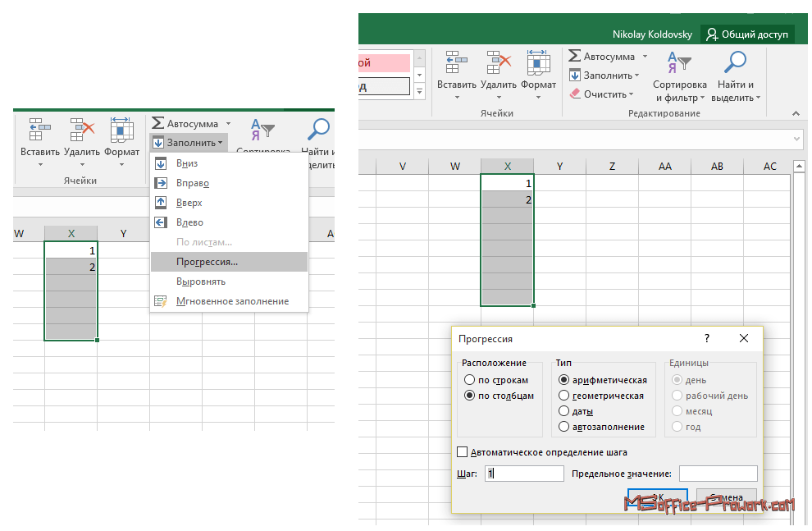812x531 pixels.
Task: Select автозаполнение progression type
Action: pos(564,426)
